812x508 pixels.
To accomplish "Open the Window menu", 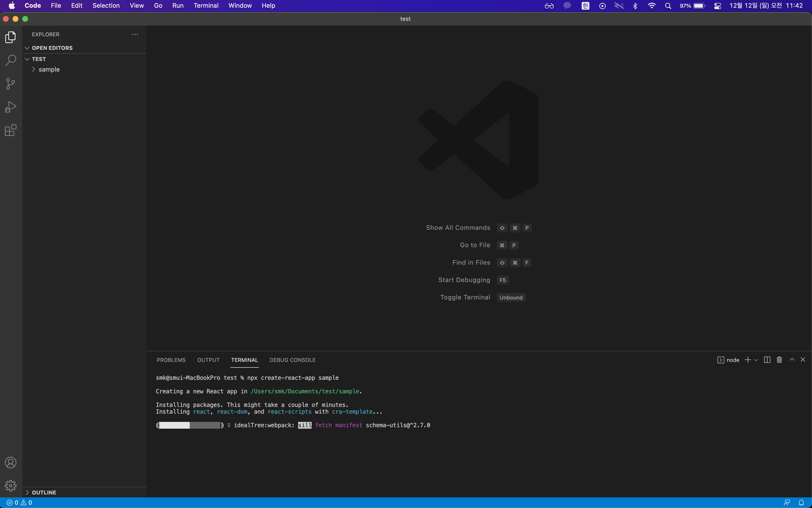I will point(240,6).
